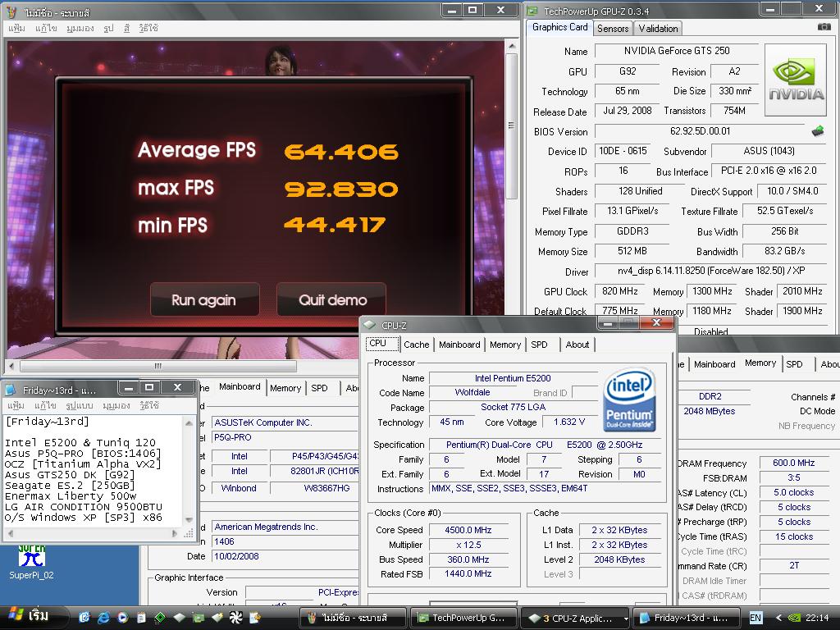Click the NVIDIA logo in GPU-Z
The width and height of the screenshot is (840, 630).
tap(796, 80)
